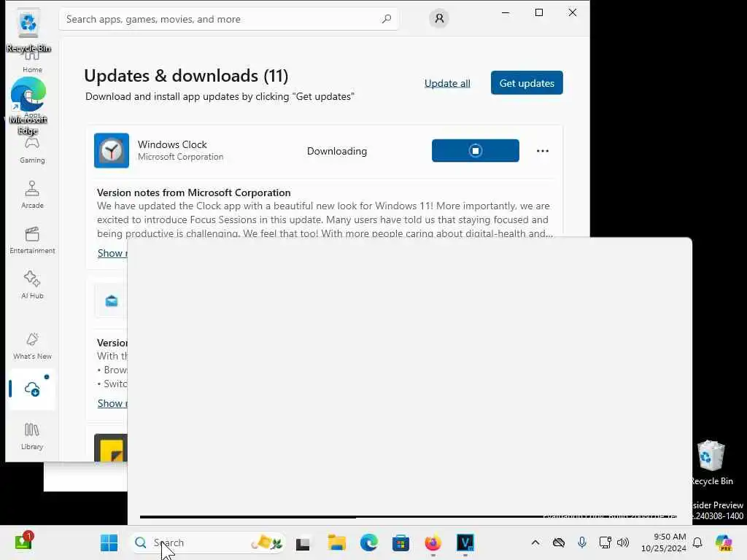Screen dimensions: 747x560
Task: Launch Microsoft Edge from taskbar
Action: (368, 542)
